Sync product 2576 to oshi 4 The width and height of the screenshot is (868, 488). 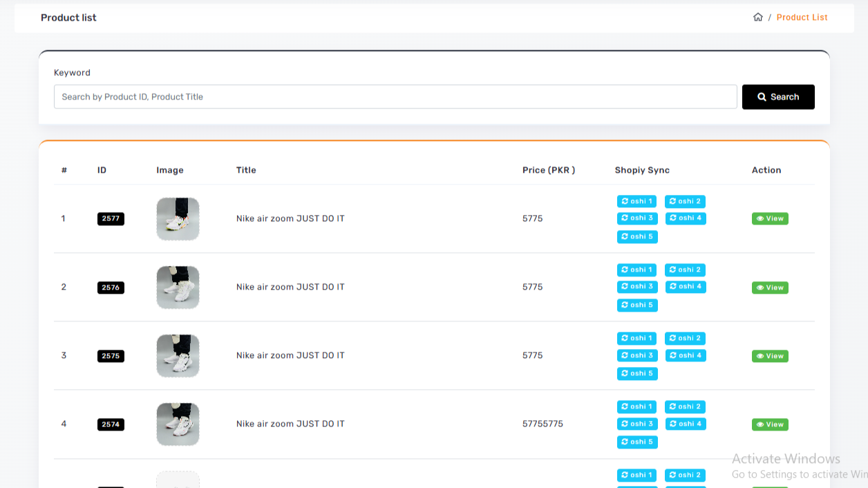click(686, 286)
